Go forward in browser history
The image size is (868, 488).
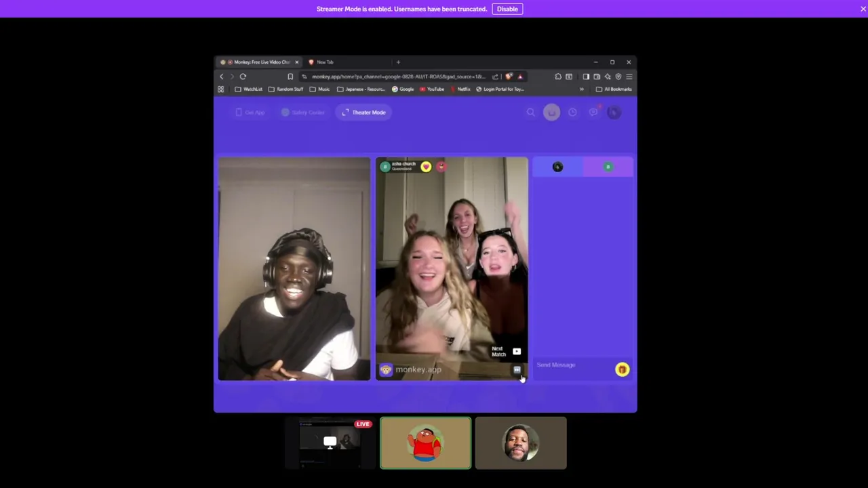coord(231,77)
